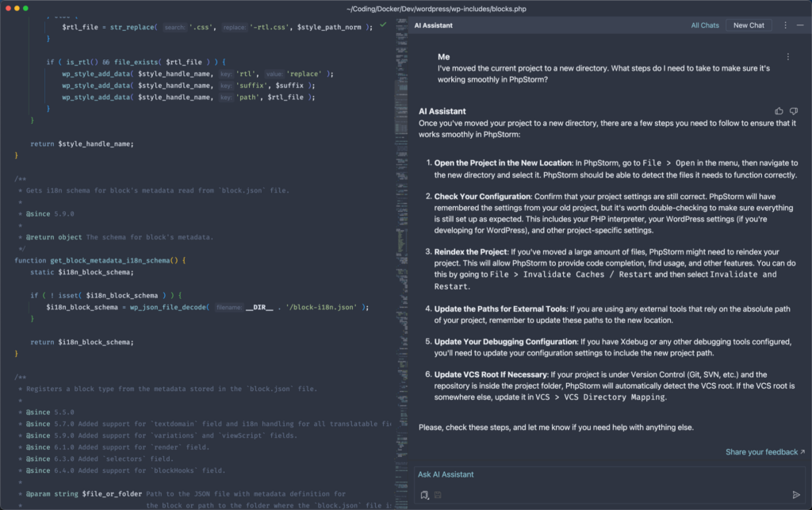Start a conversation with New Chat button

coord(748,25)
